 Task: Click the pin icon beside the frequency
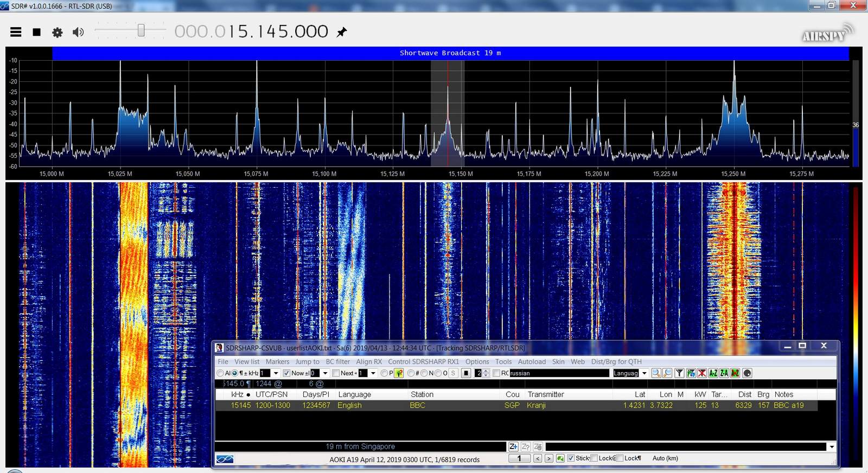342,32
